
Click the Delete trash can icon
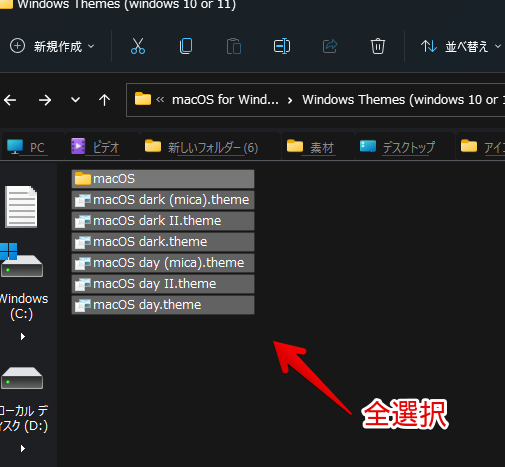coord(378,46)
